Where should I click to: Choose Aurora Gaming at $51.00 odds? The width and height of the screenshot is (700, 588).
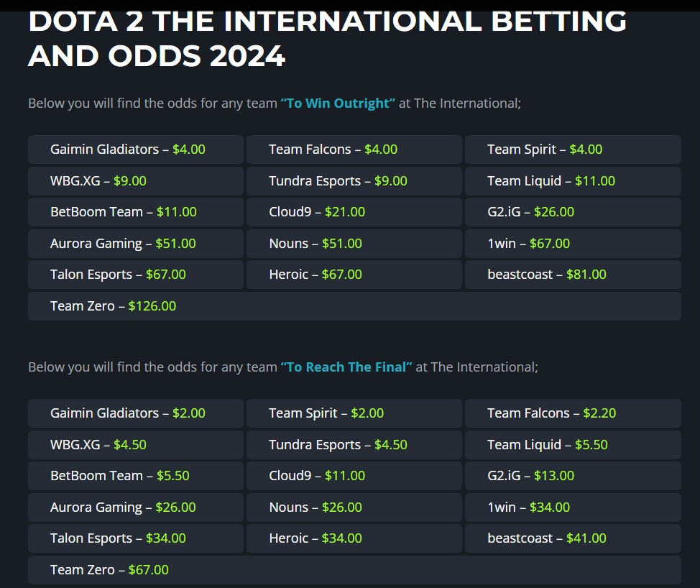(x=123, y=244)
